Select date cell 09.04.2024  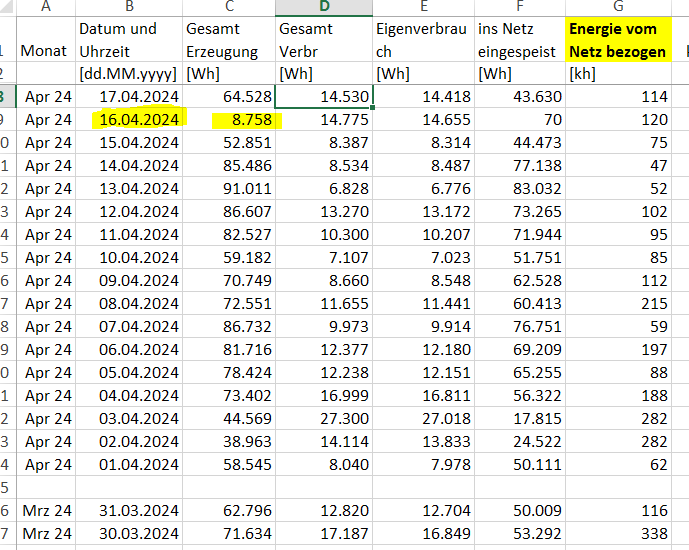[x=129, y=281]
